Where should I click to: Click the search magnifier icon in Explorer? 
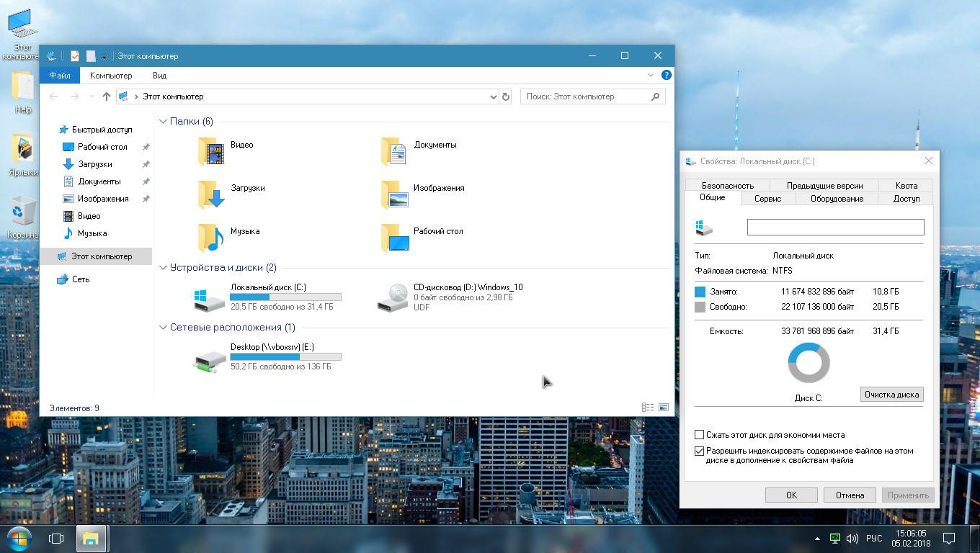point(655,96)
